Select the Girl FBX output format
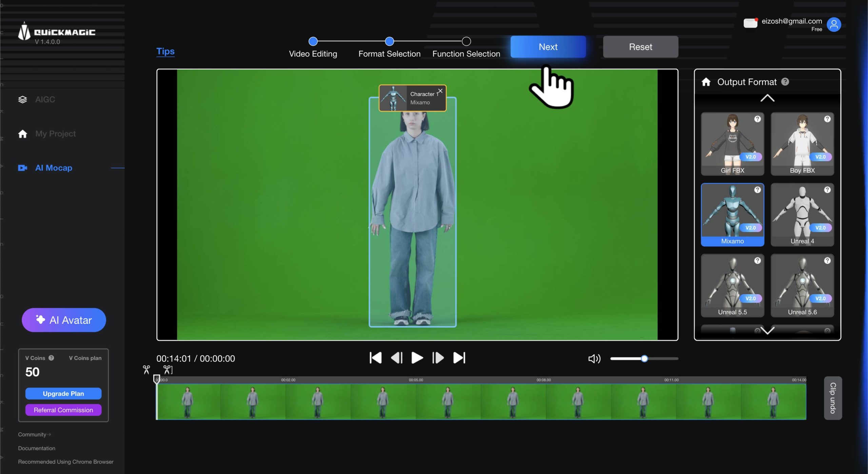 click(732, 144)
